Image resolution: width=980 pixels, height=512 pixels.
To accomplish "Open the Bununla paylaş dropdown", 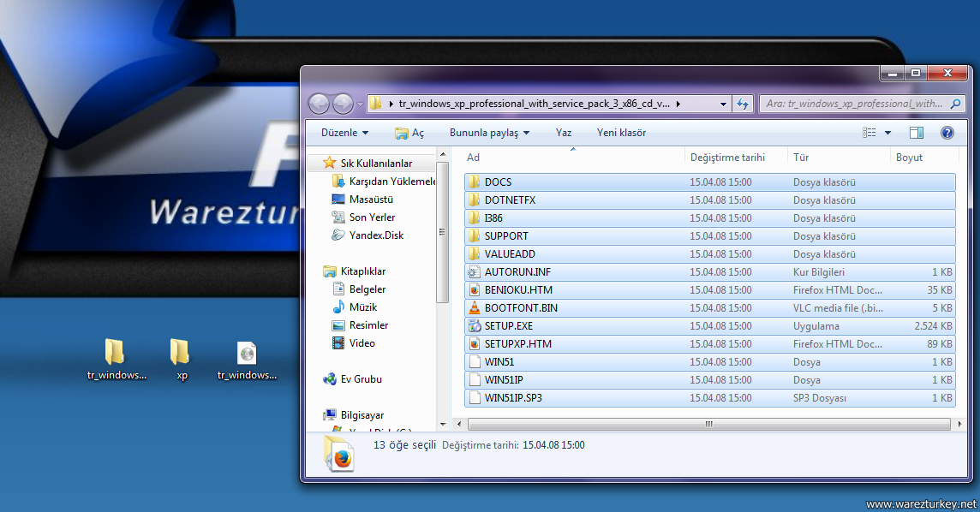I will tap(489, 133).
